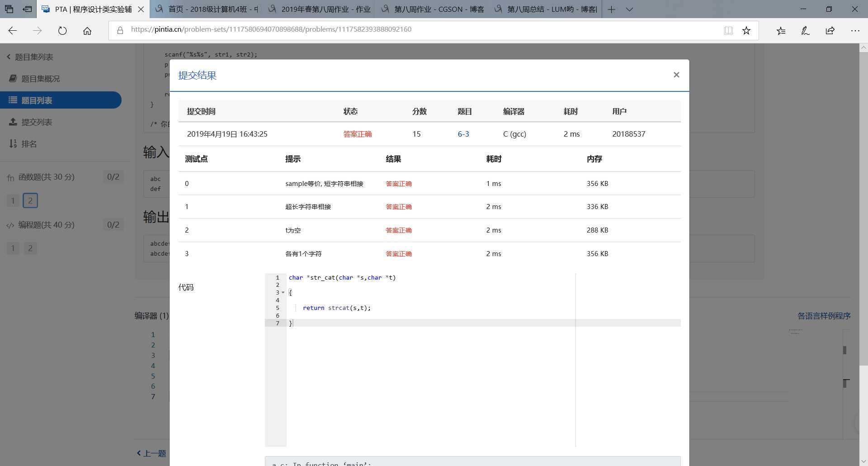Close the 提交结果 dialog

676,75
